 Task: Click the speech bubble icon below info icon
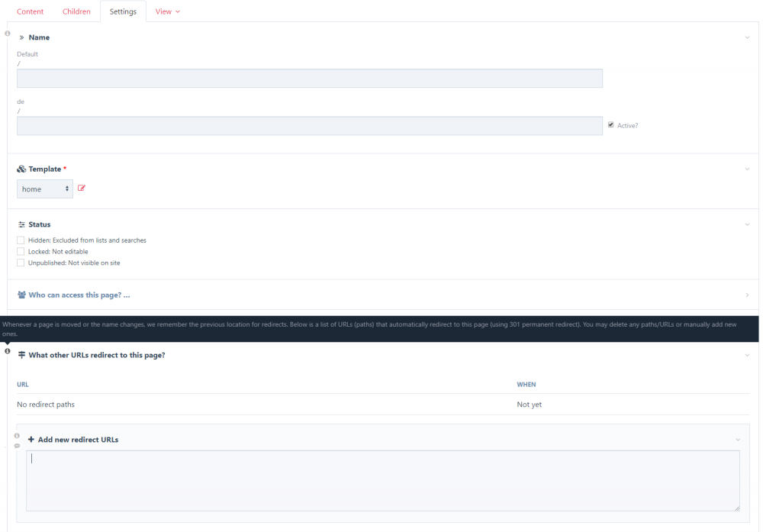[16, 446]
